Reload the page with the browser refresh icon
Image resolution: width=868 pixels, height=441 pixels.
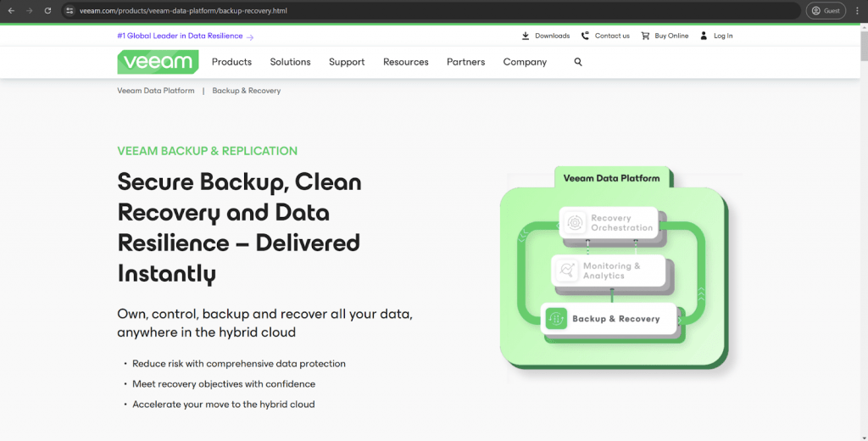pyautogui.click(x=47, y=11)
